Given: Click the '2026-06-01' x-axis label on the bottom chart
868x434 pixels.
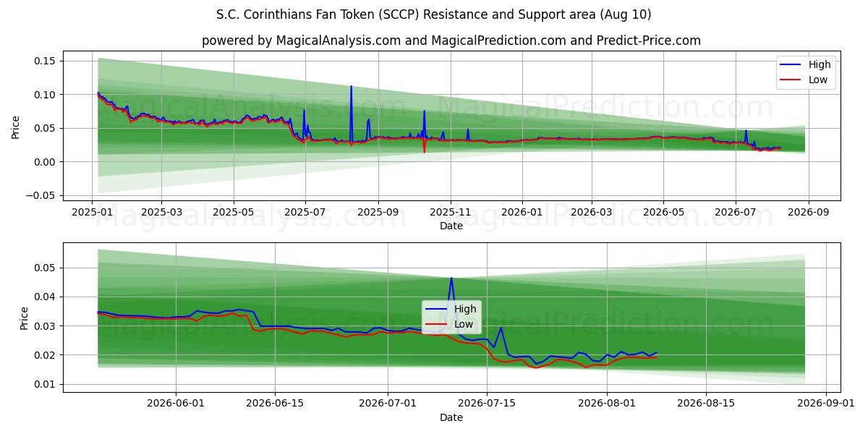Looking at the screenshot, I should pyautogui.click(x=176, y=404).
